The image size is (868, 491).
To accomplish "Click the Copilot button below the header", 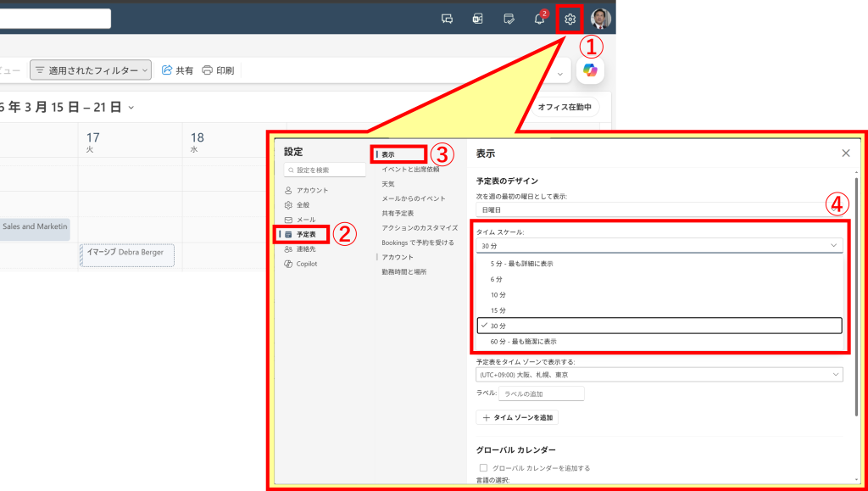I will coord(590,70).
